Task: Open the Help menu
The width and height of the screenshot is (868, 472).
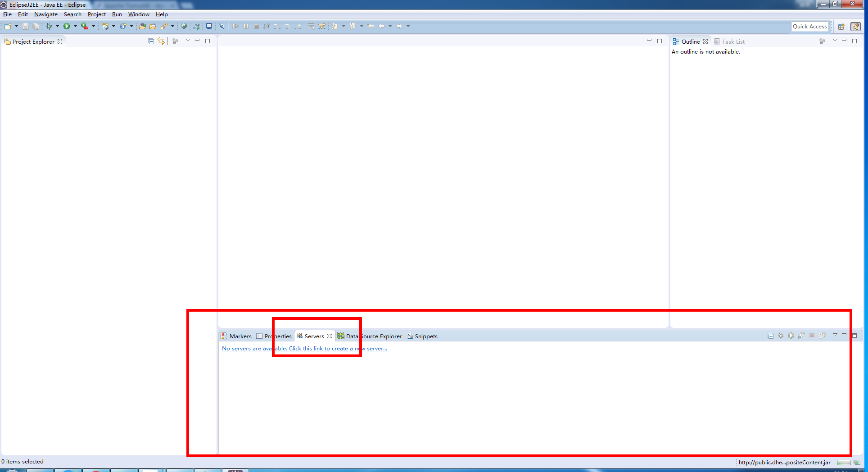Action: pos(162,14)
